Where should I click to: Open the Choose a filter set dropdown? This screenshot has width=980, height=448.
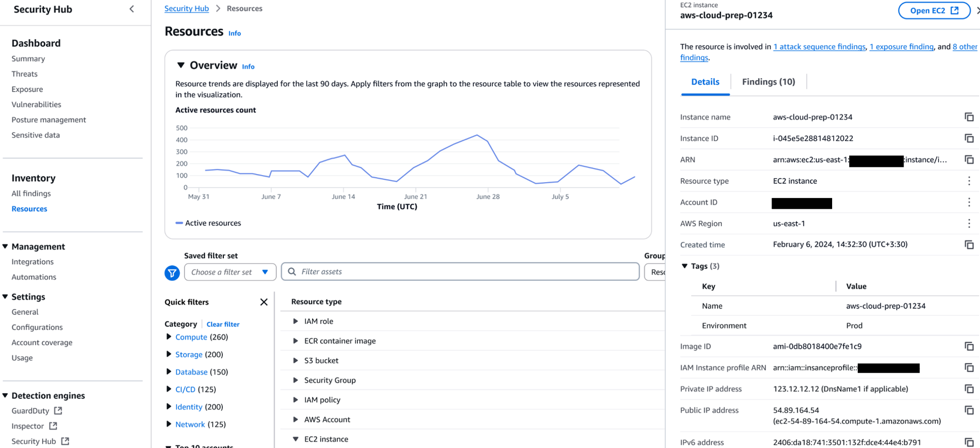pos(230,272)
